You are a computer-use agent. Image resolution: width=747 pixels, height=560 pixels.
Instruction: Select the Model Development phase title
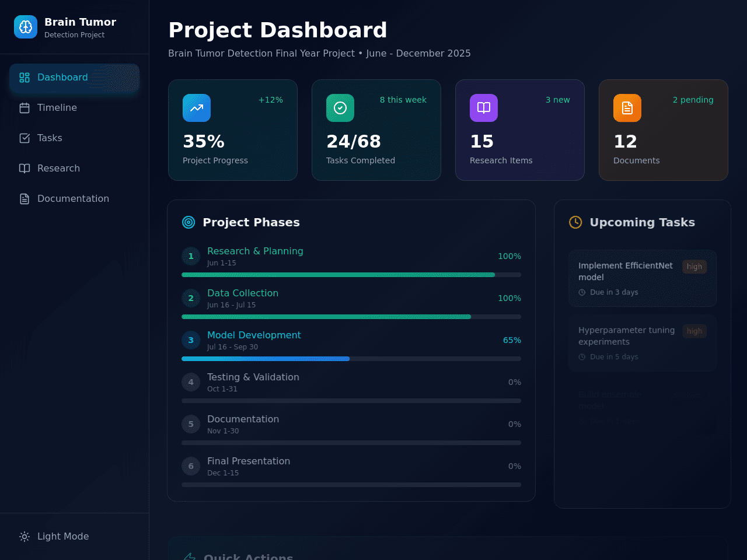pyautogui.click(x=254, y=335)
